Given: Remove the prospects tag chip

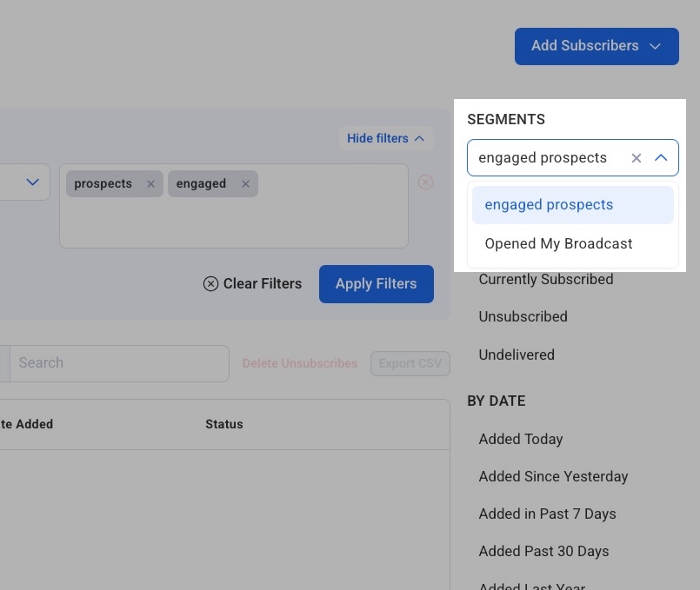Looking at the screenshot, I should pos(150,184).
